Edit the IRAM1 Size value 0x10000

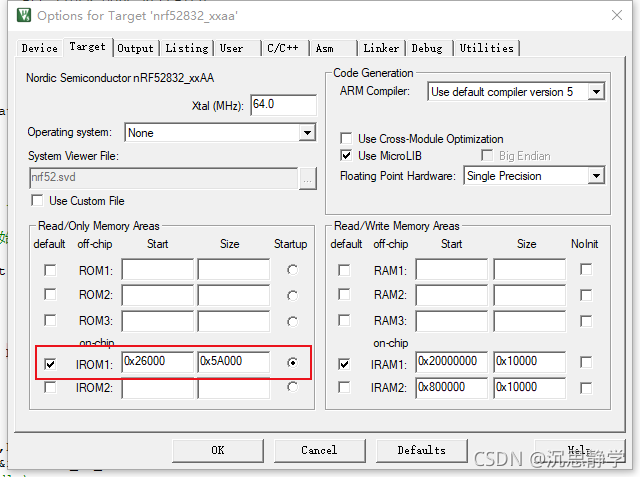pyautogui.click(x=530, y=362)
